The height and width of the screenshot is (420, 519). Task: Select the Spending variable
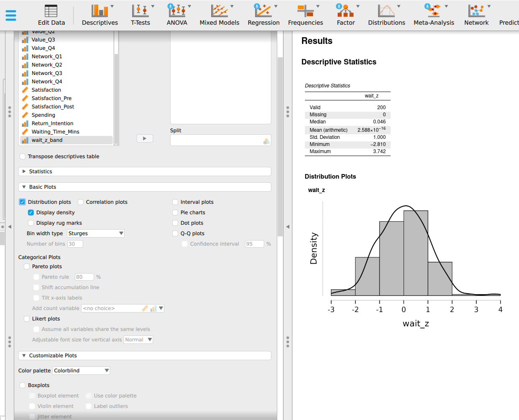point(66,115)
